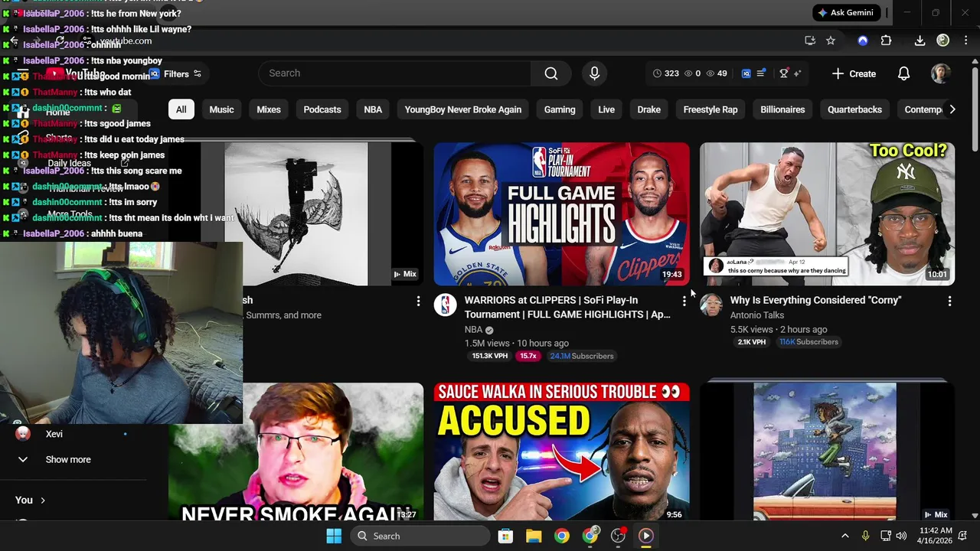Click the YouTube search input field
This screenshot has height=551, width=980.
tap(395, 73)
